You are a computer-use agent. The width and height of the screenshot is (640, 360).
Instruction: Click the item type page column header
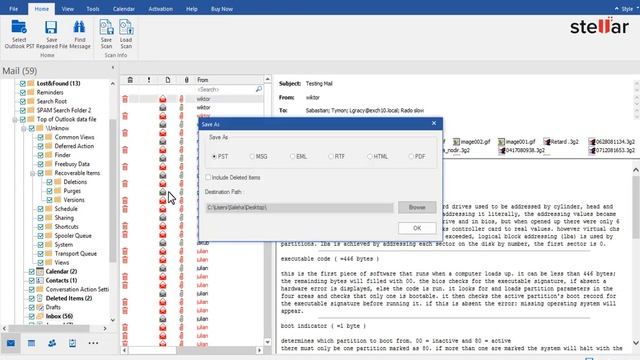[168, 80]
